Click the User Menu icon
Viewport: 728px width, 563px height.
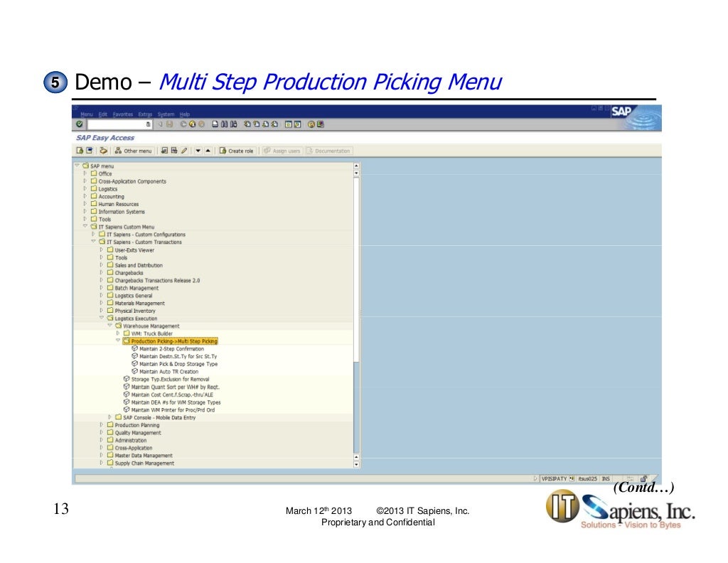pos(80,151)
